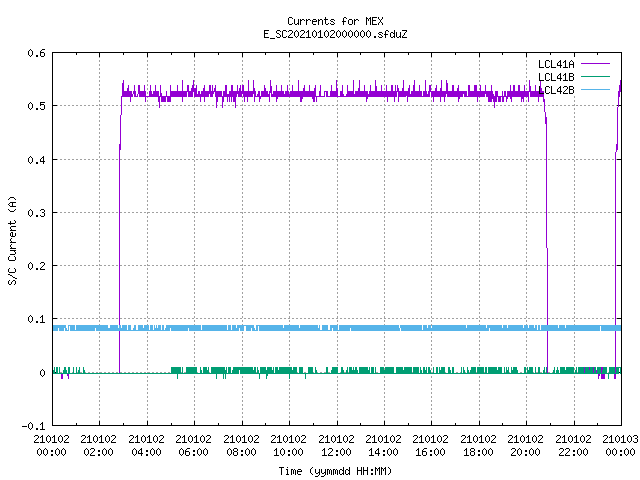
Task: Click the 0.6 y-axis tick value
Action: pos(37,53)
